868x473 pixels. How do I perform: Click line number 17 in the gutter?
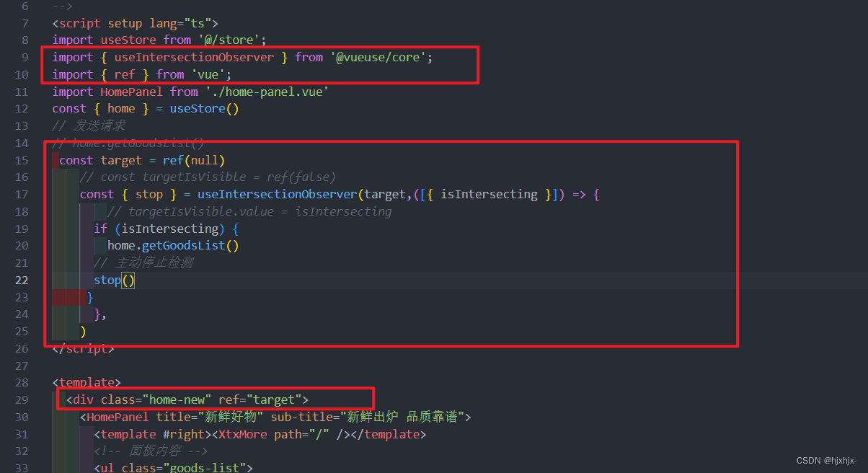click(22, 195)
